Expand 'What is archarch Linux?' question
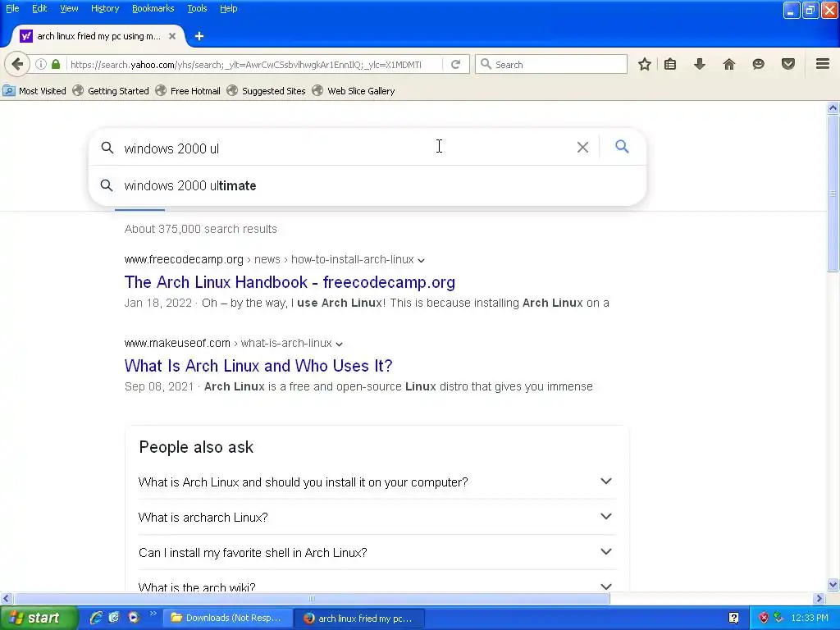The height and width of the screenshot is (630, 840). point(377,517)
